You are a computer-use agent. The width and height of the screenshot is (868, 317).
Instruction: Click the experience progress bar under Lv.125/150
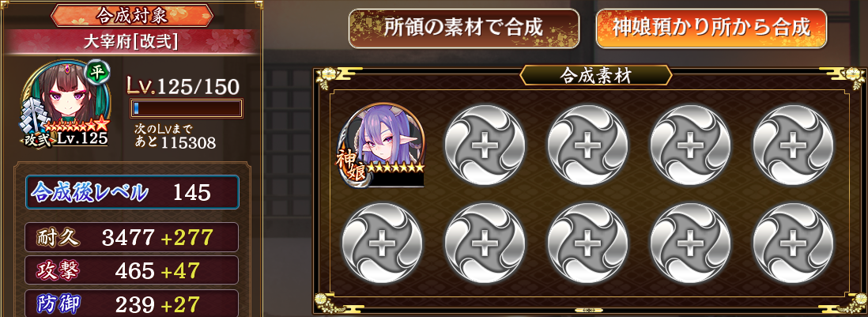pos(187,108)
